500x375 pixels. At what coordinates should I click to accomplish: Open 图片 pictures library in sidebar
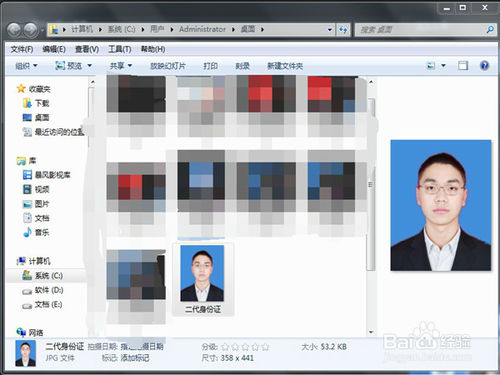[x=36, y=204]
